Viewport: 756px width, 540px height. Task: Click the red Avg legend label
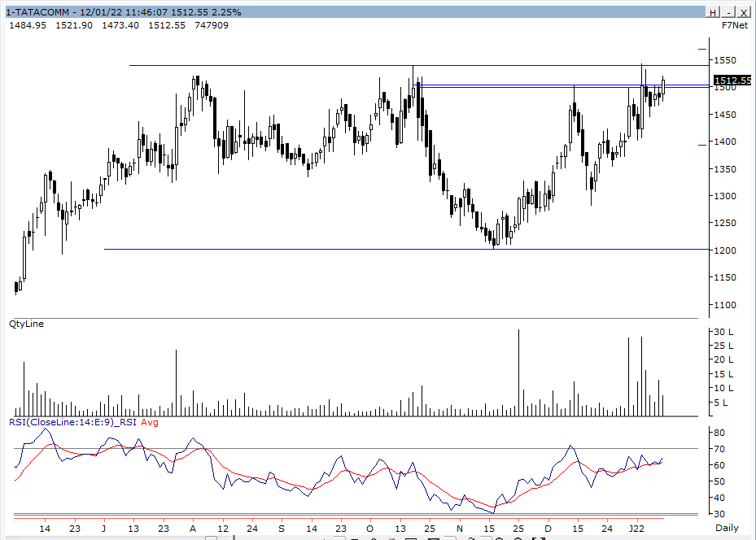coord(149,422)
